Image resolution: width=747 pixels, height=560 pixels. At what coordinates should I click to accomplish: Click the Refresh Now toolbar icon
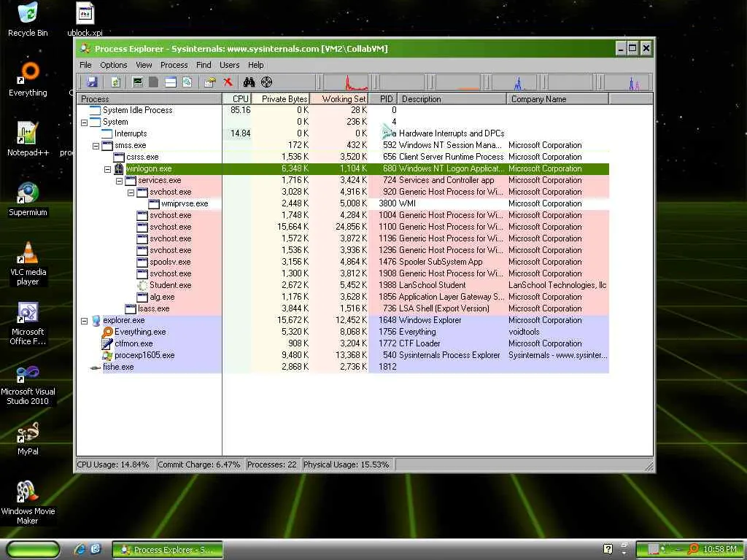coord(116,82)
